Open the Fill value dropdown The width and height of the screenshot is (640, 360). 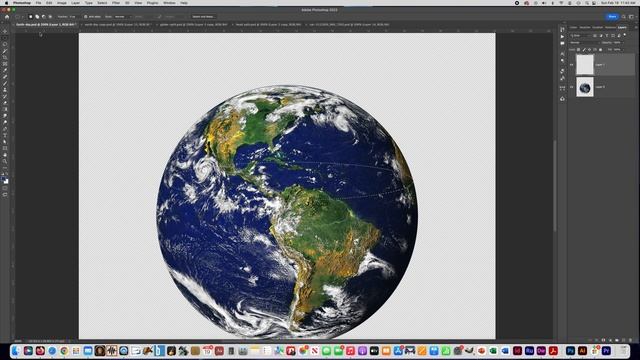[623, 49]
